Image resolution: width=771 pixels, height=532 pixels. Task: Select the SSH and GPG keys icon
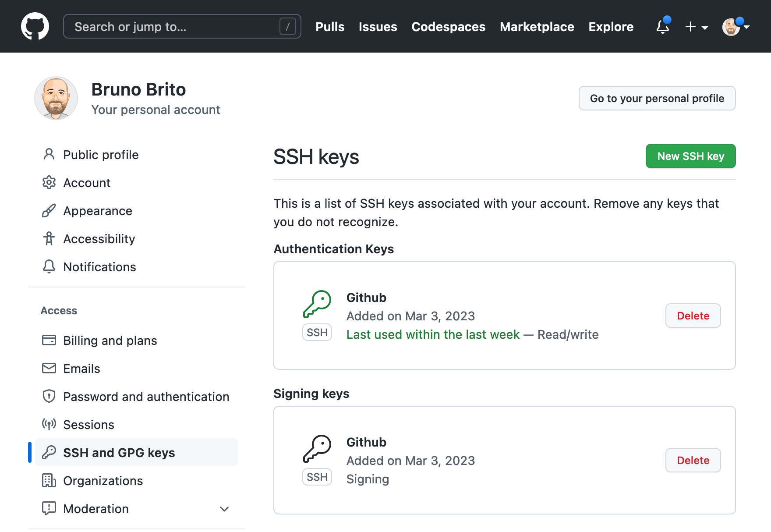coord(49,452)
